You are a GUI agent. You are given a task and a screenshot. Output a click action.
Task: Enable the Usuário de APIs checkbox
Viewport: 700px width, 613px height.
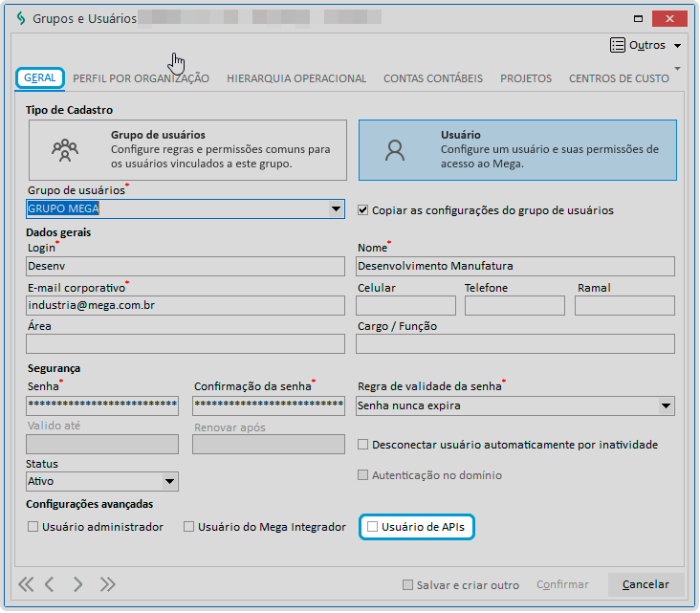tap(372, 527)
